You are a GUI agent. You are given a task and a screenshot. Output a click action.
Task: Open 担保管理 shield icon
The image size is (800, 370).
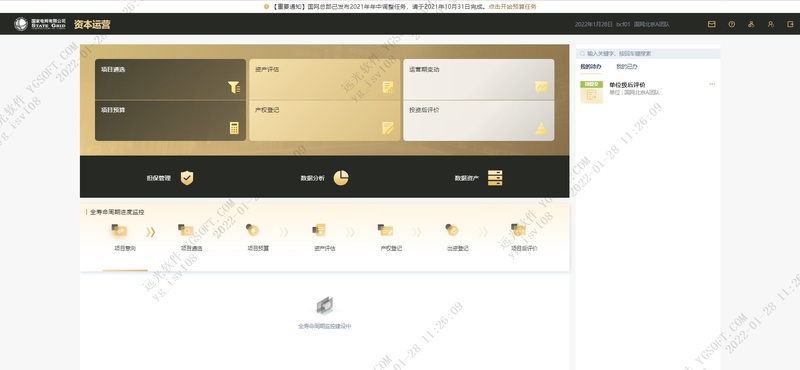[x=187, y=178]
